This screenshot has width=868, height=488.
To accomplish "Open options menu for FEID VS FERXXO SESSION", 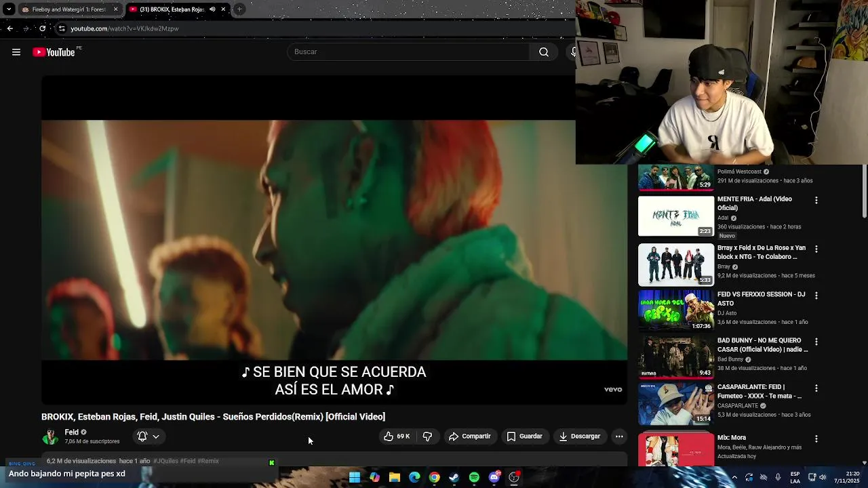I will pos(816,296).
